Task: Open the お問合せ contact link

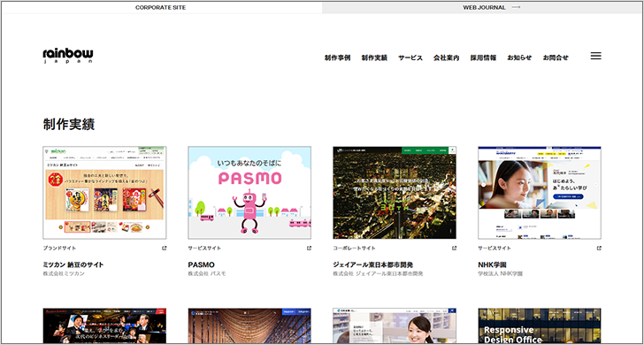Action: tap(556, 57)
